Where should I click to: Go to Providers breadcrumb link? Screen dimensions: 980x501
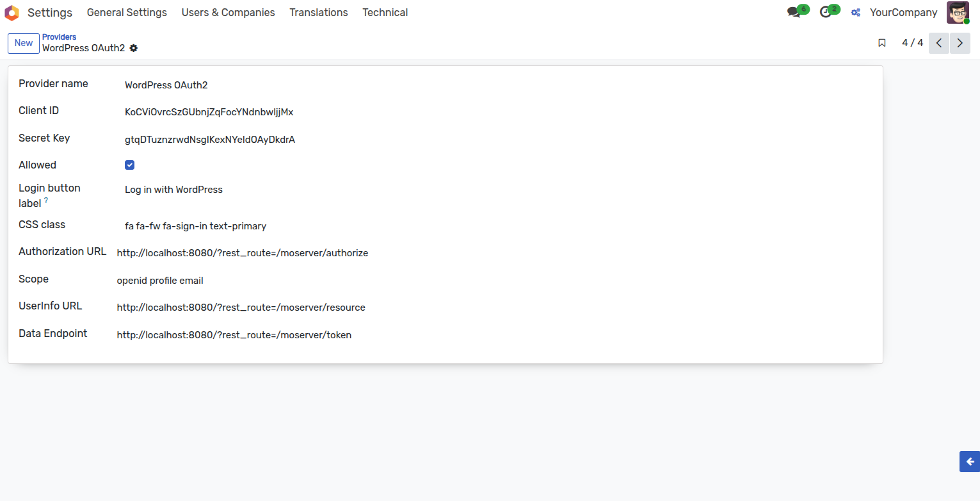point(60,37)
